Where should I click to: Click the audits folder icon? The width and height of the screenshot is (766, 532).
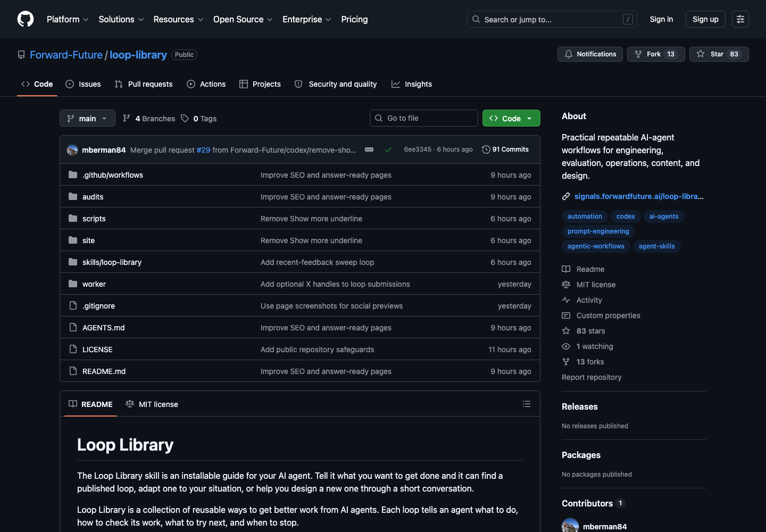point(73,197)
